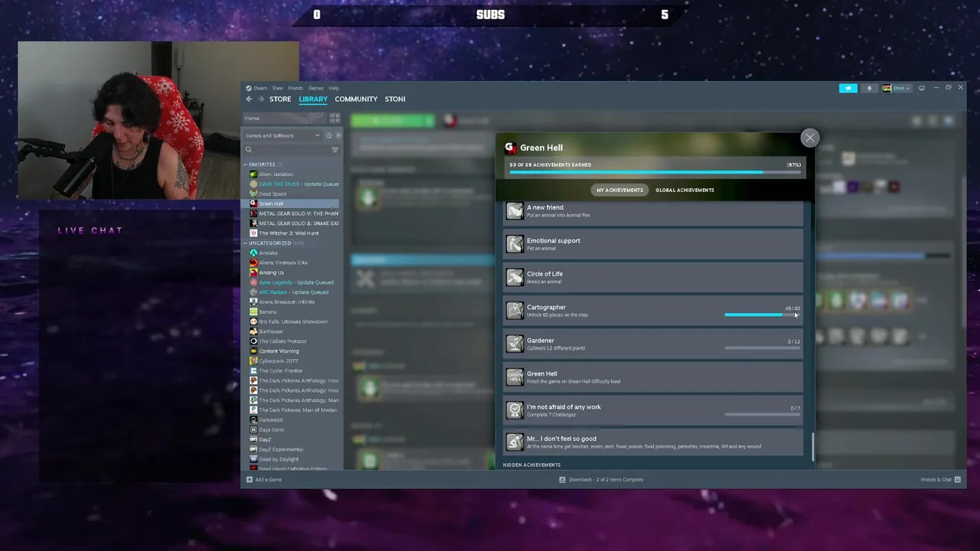
Task: Toggle the recent activity clock filter
Action: (x=329, y=135)
